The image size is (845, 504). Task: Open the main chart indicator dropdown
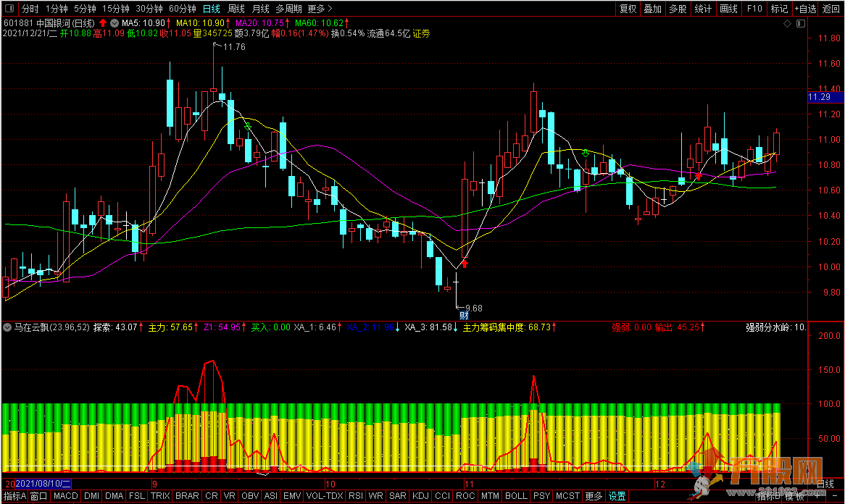pos(115,23)
